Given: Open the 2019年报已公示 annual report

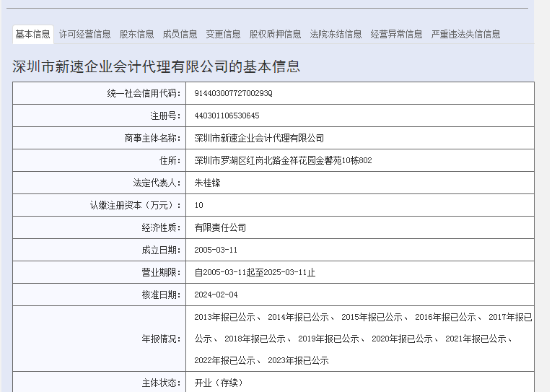Looking at the screenshot, I should click(x=328, y=339).
